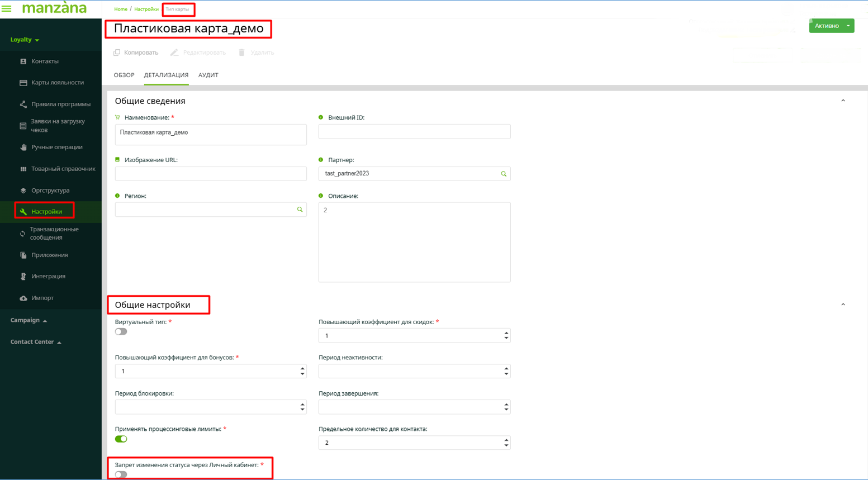Click the Home breadcrumb link

coord(121,9)
